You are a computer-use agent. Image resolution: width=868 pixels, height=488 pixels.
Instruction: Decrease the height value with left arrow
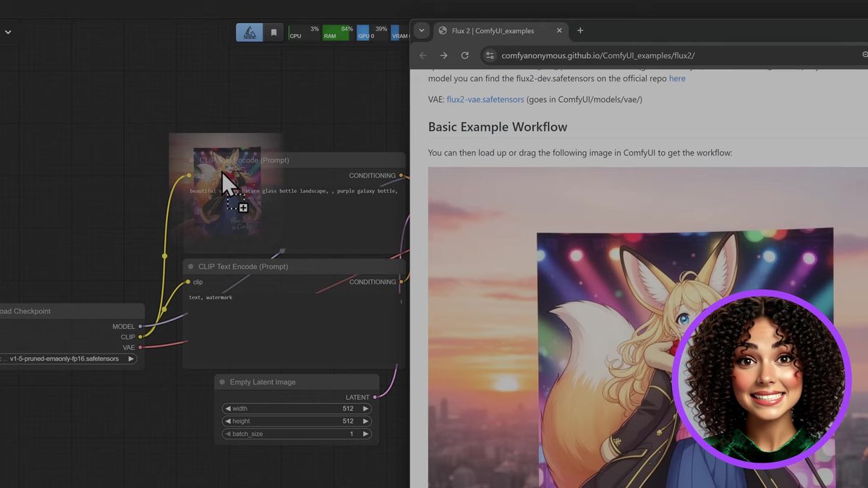click(228, 421)
